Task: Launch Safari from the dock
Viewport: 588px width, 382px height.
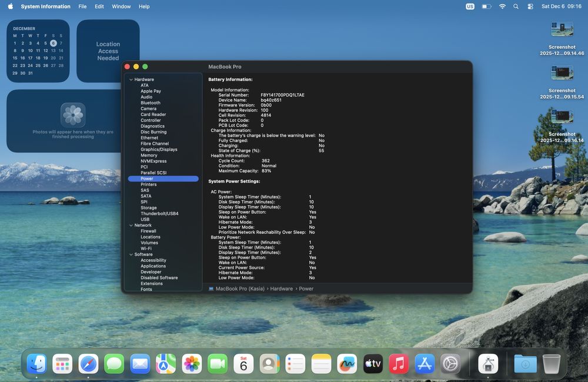Action: pyautogui.click(x=89, y=364)
